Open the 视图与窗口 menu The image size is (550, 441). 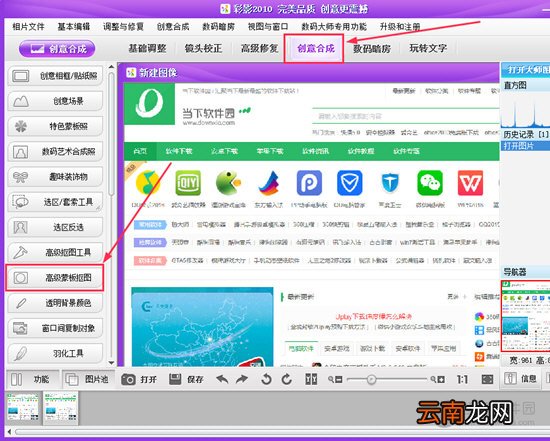(x=268, y=27)
